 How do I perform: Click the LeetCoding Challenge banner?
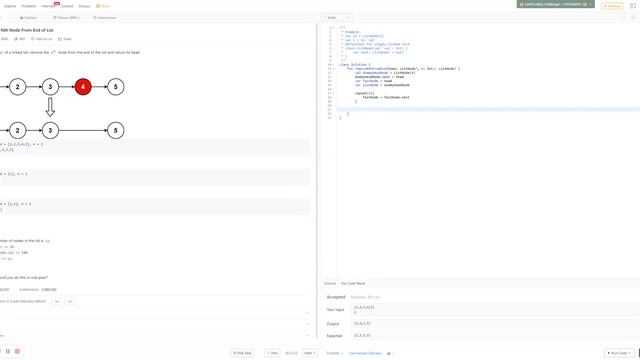click(x=555, y=4)
